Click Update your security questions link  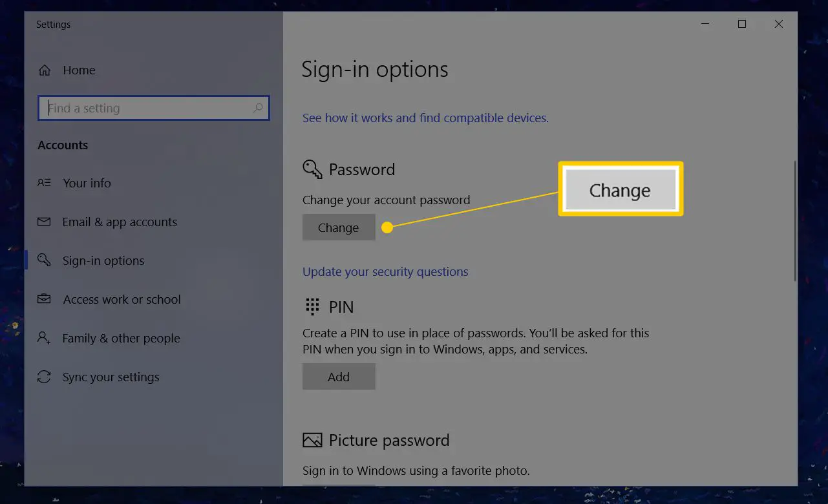coord(385,272)
